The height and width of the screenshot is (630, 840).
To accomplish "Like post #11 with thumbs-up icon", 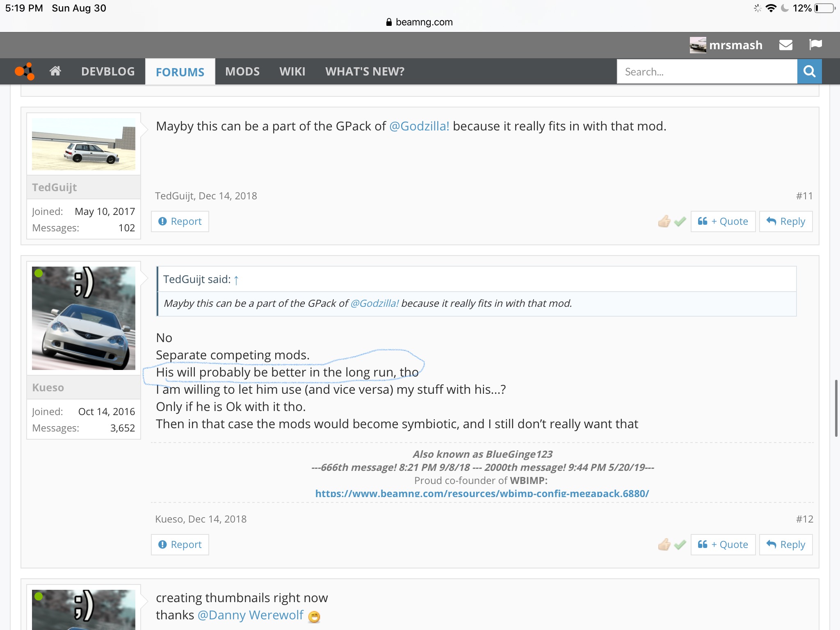I will click(664, 221).
